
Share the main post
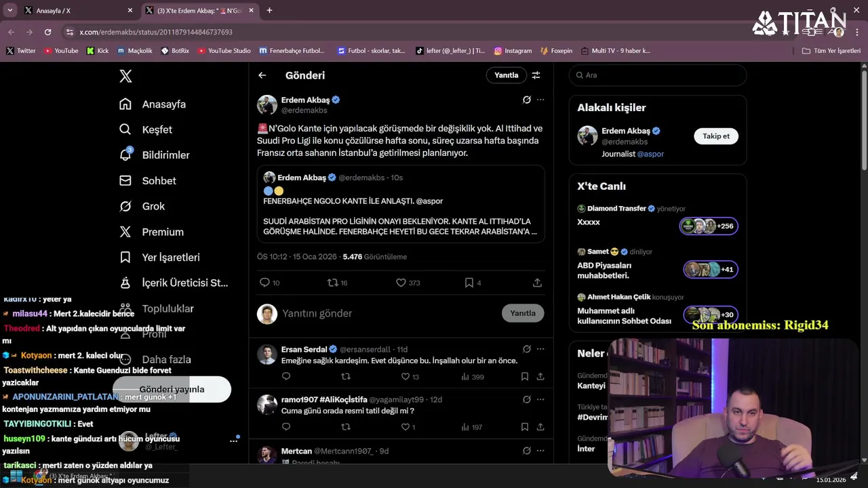point(537,283)
